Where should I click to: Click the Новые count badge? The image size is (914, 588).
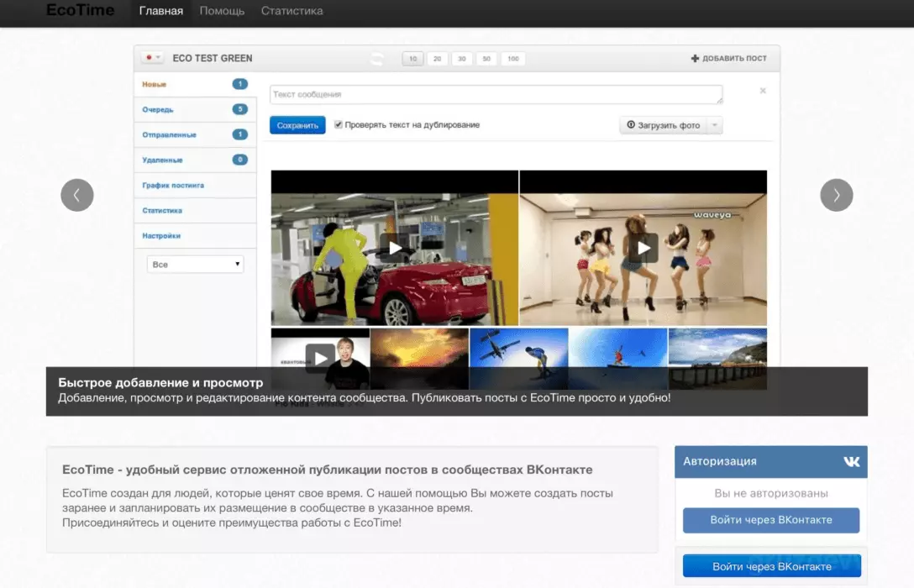point(239,84)
